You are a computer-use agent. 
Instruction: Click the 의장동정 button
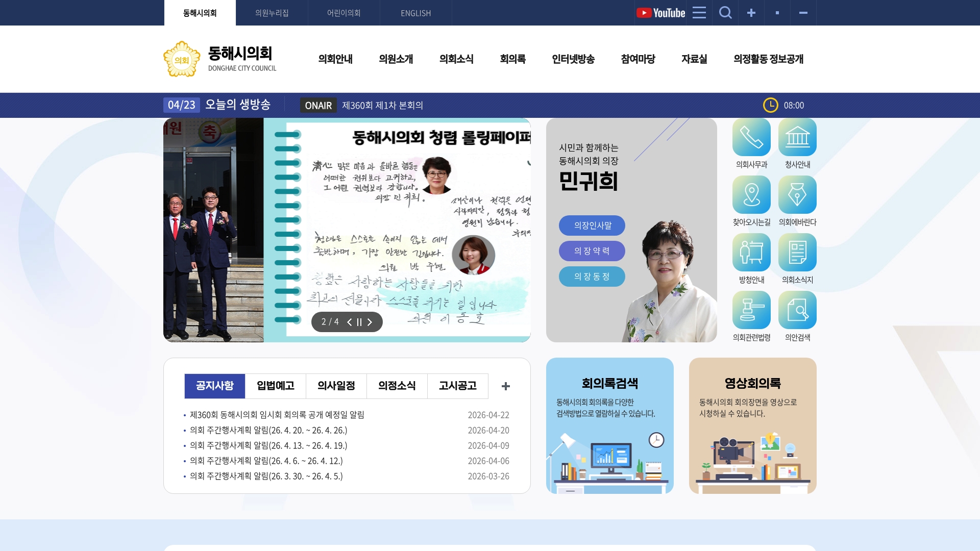(x=592, y=277)
